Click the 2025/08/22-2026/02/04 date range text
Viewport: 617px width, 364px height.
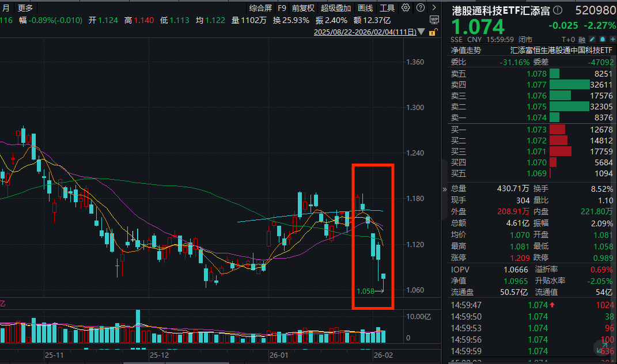[365, 32]
